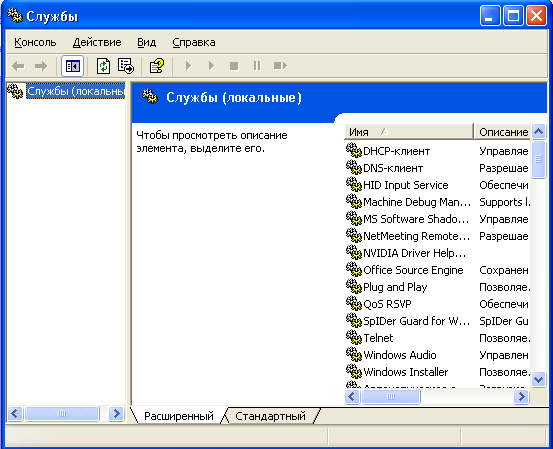Image resolution: width=553 pixels, height=449 pixels.
Task: Click the gear icon beside Windows Audio
Action: point(354,354)
